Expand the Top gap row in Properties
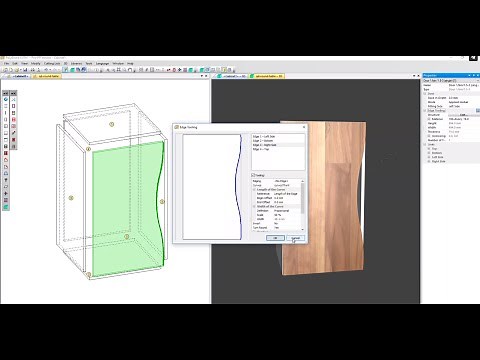480x360 pixels. tap(429, 149)
